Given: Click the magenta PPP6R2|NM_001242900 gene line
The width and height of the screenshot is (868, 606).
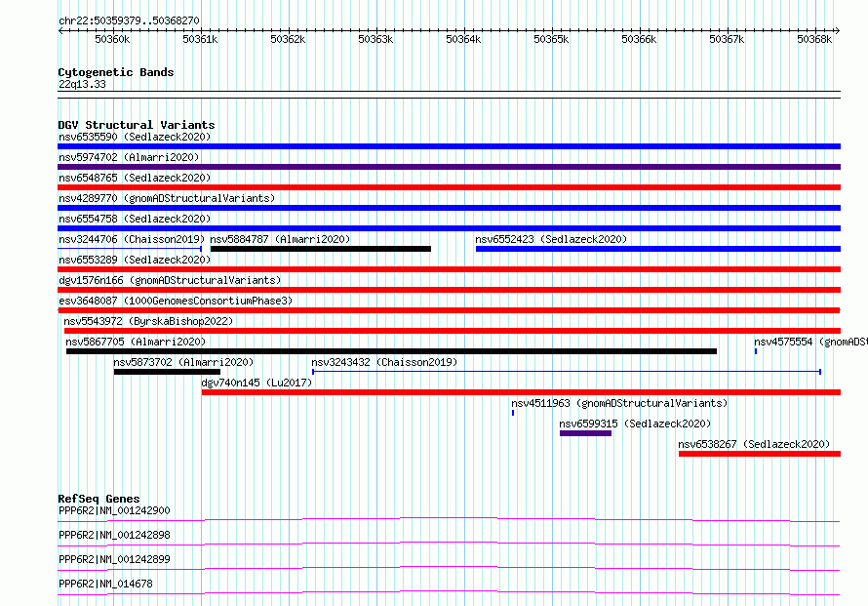Looking at the screenshot, I should pyautogui.click(x=449, y=519).
